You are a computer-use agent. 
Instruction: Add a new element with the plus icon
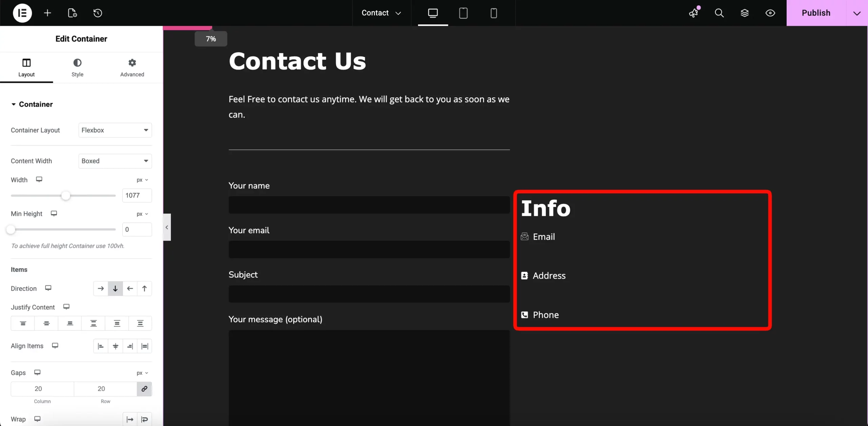(x=47, y=13)
